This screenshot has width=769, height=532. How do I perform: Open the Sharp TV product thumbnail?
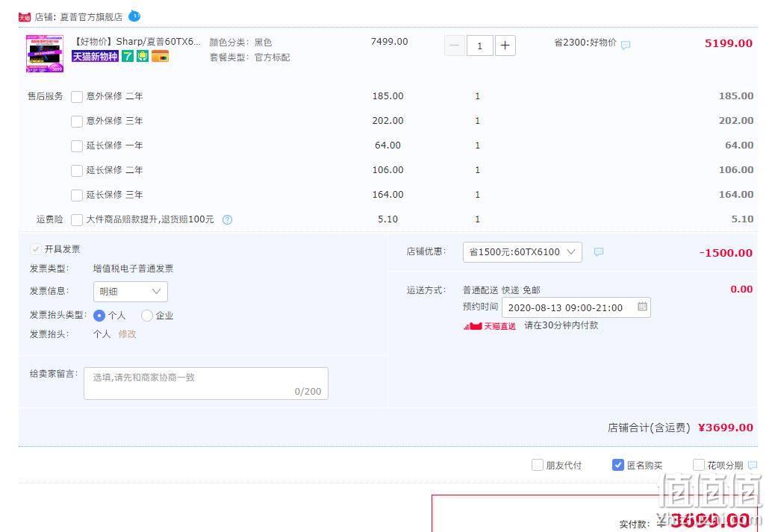[45, 54]
